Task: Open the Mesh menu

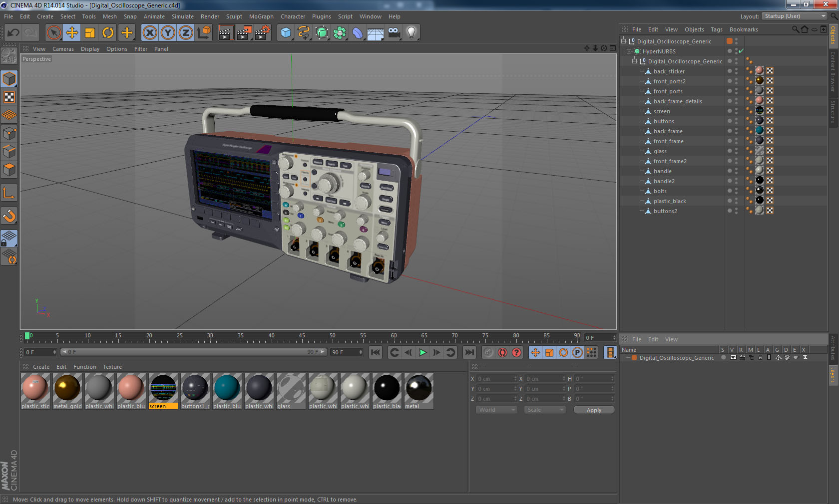Action: tap(109, 16)
